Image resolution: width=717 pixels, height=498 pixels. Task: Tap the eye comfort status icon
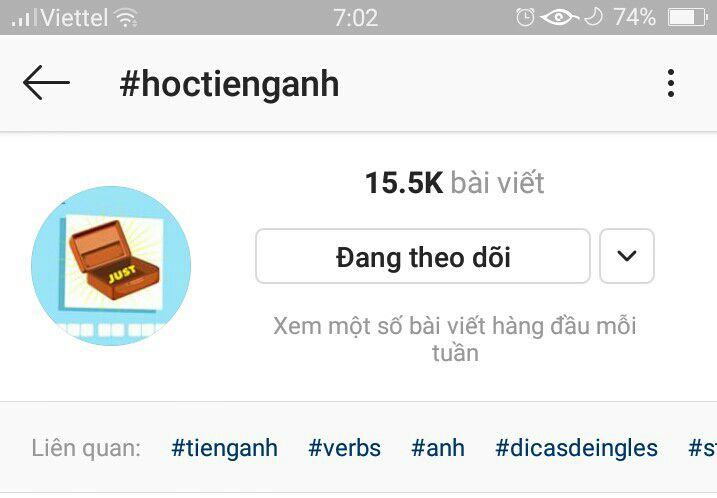(559, 17)
